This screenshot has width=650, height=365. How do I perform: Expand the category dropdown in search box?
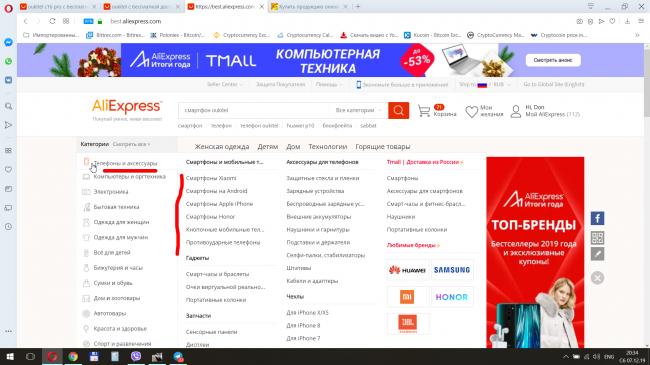(358, 110)
